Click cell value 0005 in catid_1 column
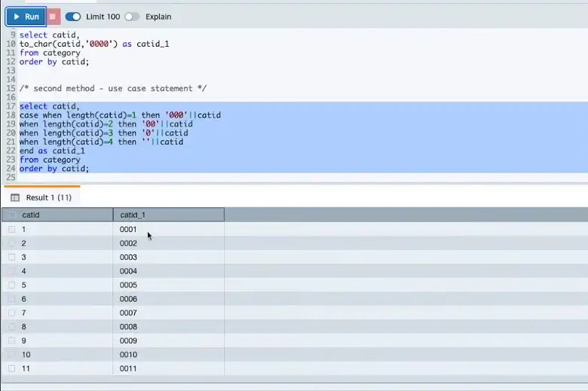The height and width of the screenshot is (391, 588). pos(128,285)
